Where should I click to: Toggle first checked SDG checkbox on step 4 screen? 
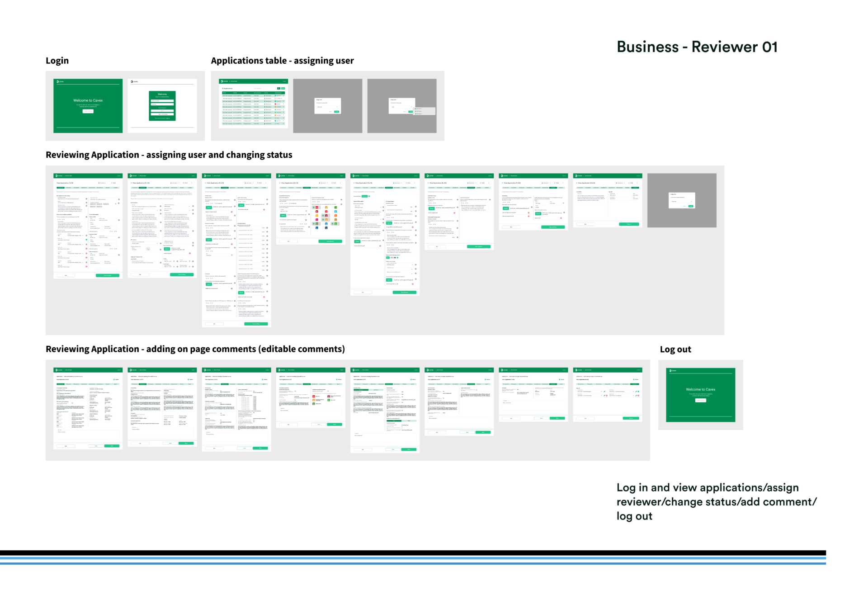(314, 208)
